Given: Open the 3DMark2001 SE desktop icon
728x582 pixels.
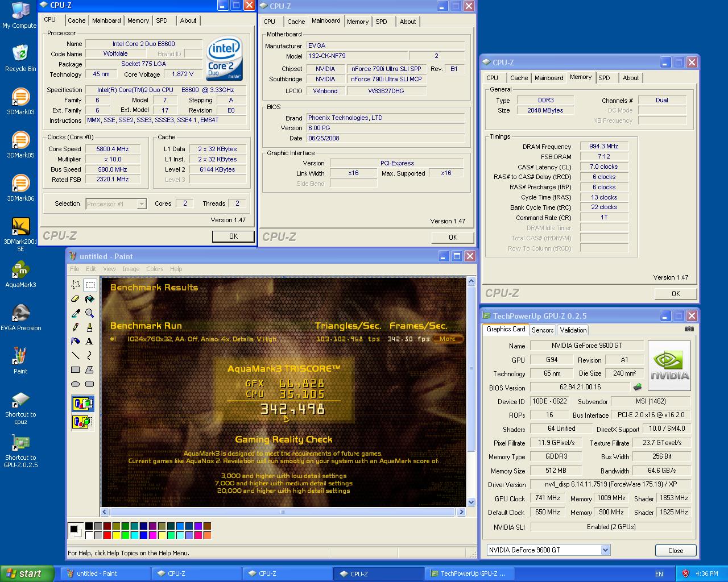Looking at the screenshot, I should click(20, 234).
